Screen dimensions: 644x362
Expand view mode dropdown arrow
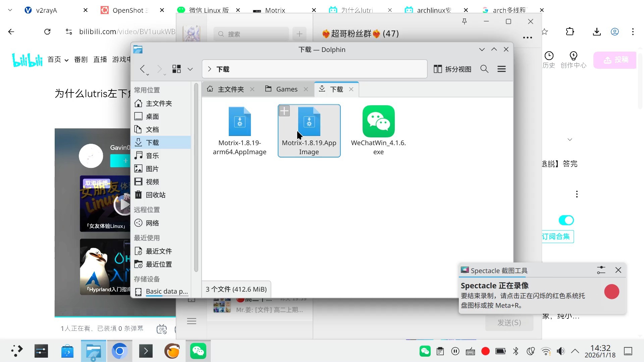pyautogui.click(x=190, y=69)
